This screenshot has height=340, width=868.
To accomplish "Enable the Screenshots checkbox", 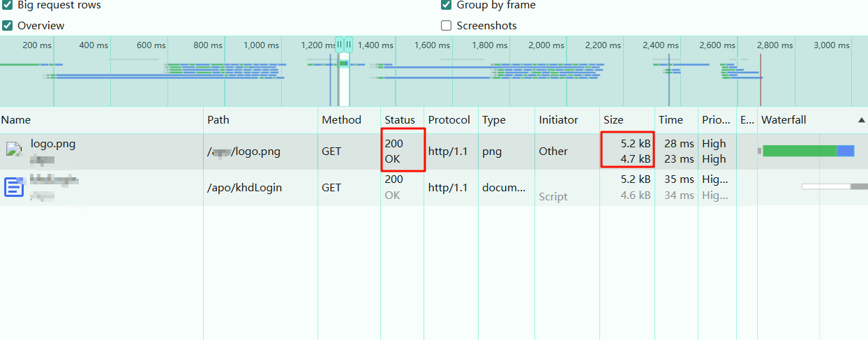I will tap(447, 26).
